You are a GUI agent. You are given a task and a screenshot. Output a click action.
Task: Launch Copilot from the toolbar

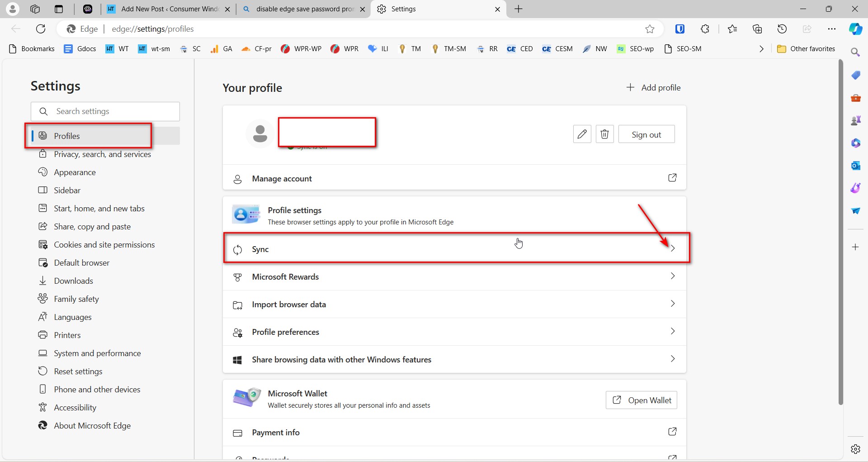coord(855,29)
